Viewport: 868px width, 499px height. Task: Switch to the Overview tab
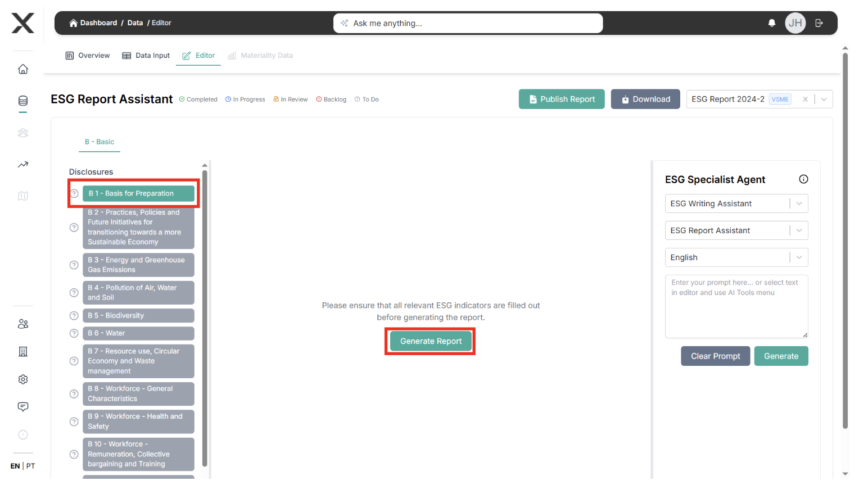click(88, 56)
